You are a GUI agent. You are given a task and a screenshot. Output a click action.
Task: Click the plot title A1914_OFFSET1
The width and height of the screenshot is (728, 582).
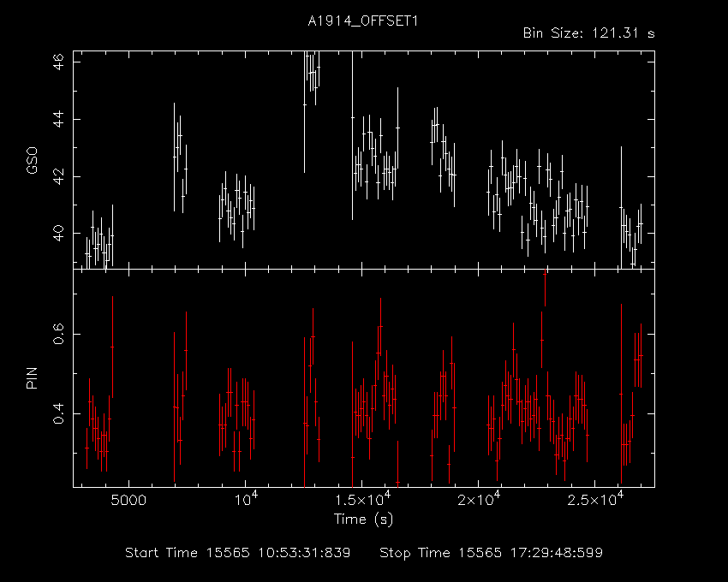[x=362, y=21]
